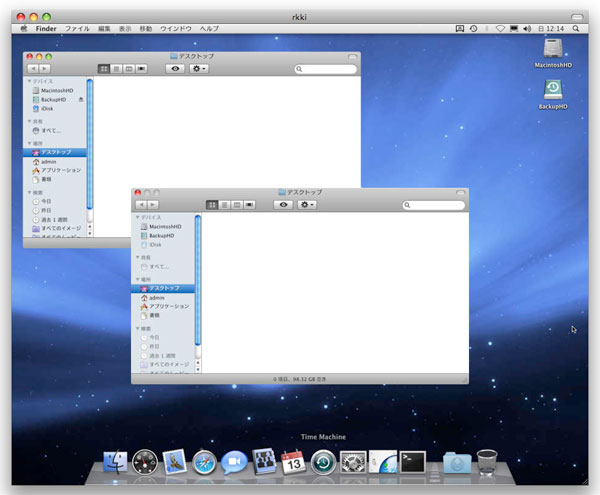The width and height of the screenshot is (600, 495).
Task: Open iCal from the Dock
Action: pyautogui.click(x=293, y=462)
